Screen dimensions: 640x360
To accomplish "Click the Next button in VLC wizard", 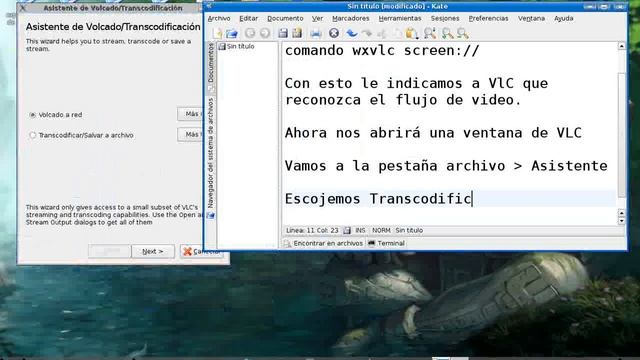I will 153,251.
